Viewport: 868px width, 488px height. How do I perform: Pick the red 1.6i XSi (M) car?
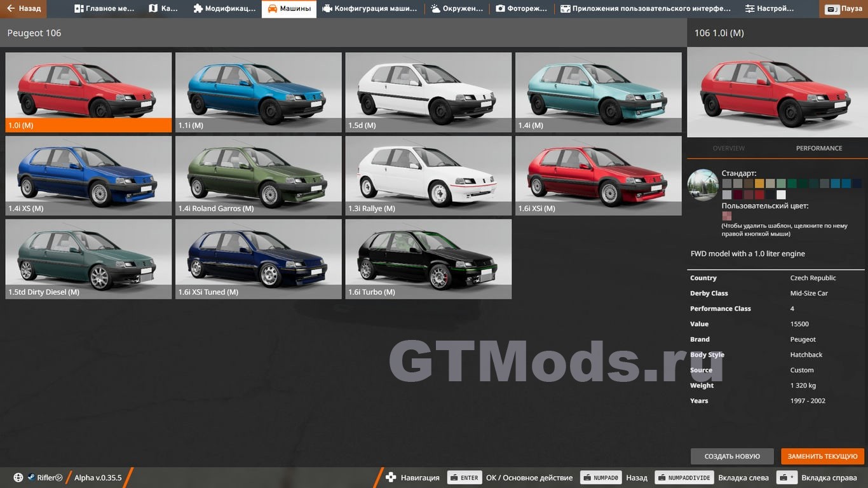[599, 175]
